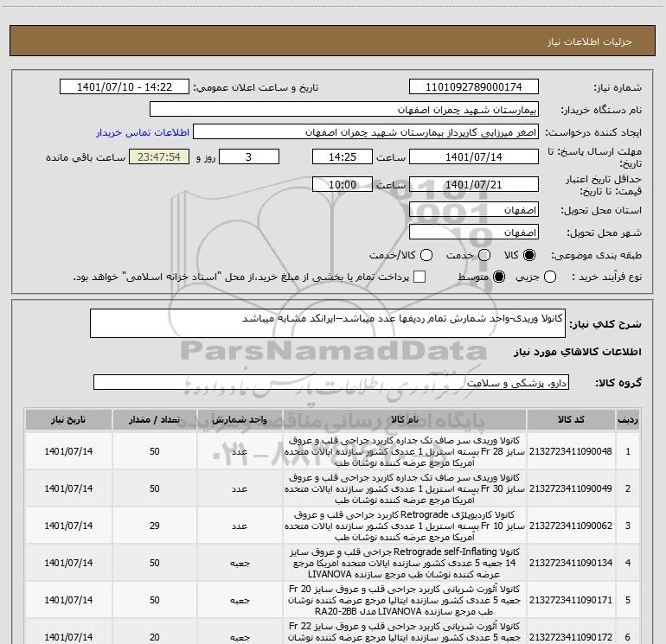Click item code 2132723411090171

[571, 600]
